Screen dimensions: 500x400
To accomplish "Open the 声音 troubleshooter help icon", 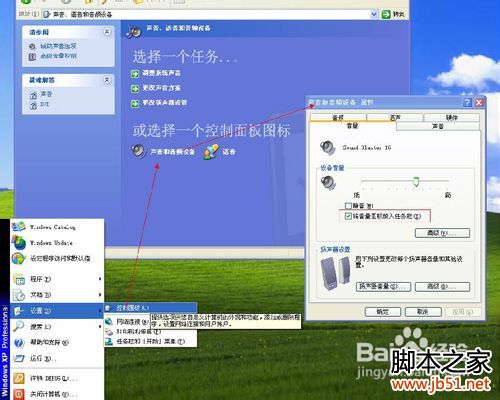I will click(x=33, y=96).
